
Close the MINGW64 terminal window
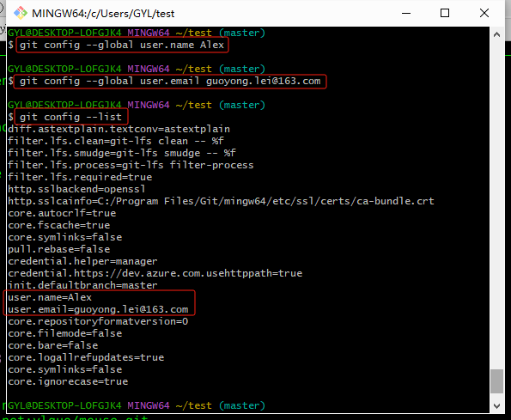coord(484,13)
